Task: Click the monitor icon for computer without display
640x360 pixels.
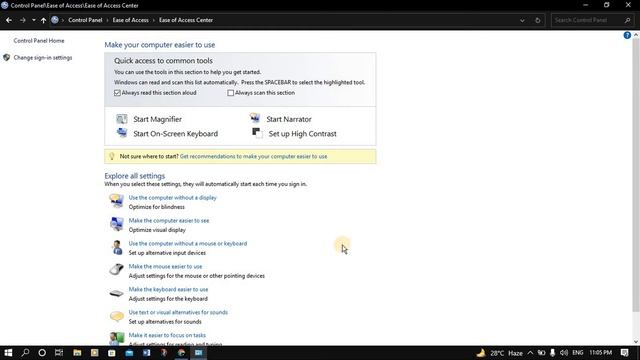Action: (x=116, y=201)
